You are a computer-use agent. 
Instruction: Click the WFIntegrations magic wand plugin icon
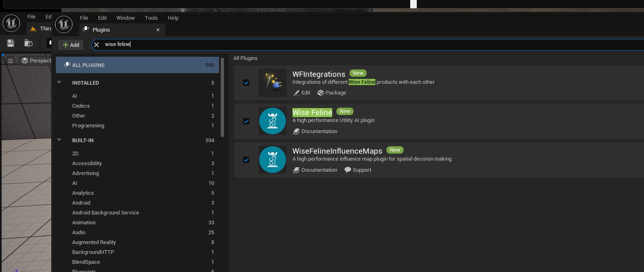(272, 83)
